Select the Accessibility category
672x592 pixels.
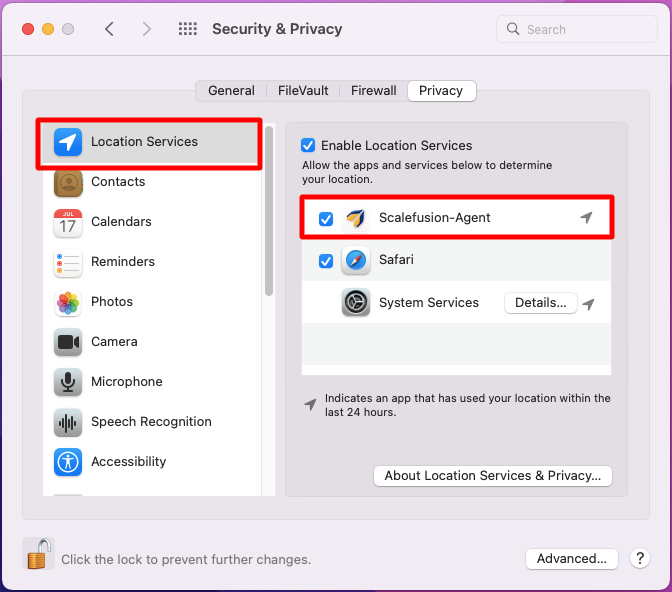pyautogui.click(x=128, y=462)
